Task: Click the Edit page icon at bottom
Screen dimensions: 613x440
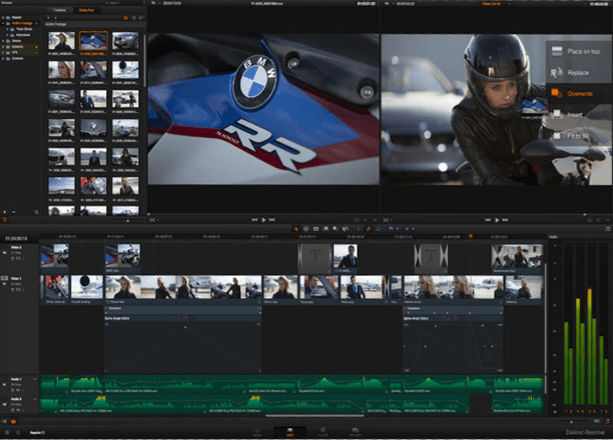Action: (290, 432)
